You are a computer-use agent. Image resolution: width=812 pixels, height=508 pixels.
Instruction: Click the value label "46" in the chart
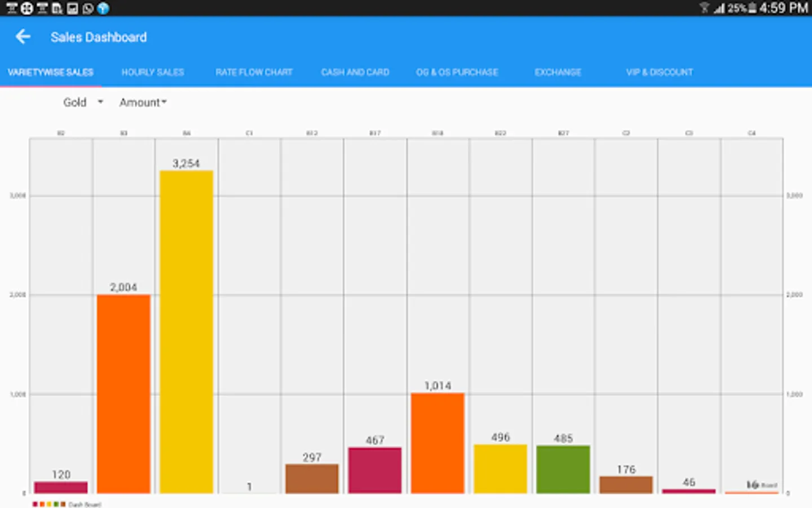(x=689, y=482)
